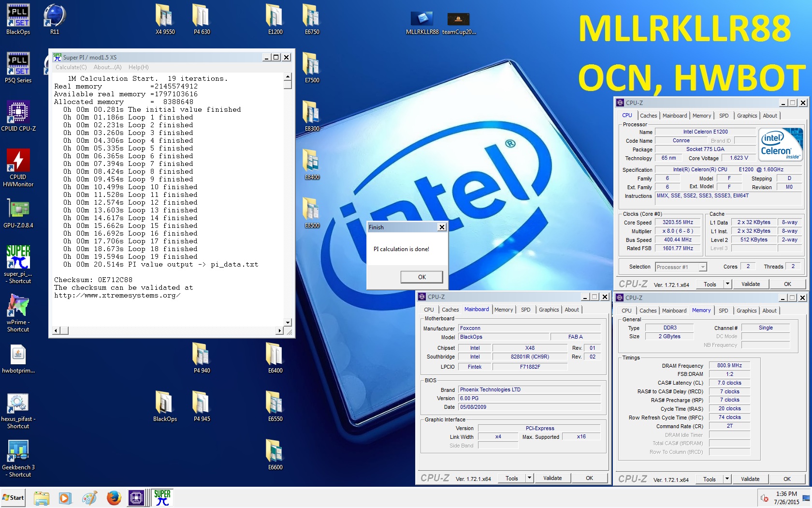Select SPD tab in CPU-Z CPU window
Viewport: 812px width, 508px height.
(x=724, y=116)
